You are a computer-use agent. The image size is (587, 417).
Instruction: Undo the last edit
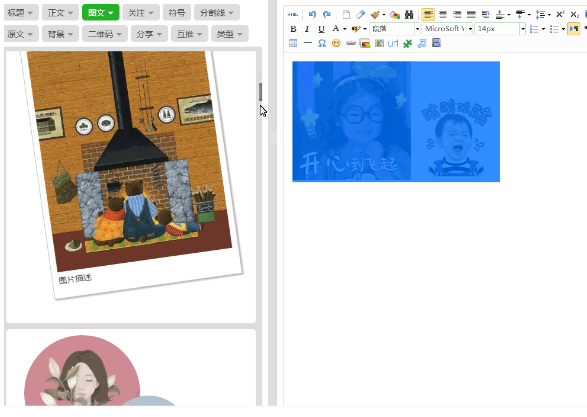click(x=312, y=14)
